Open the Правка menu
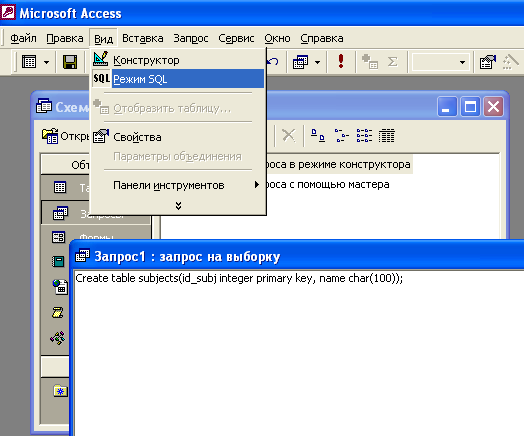Viewport: 524px width, 436px height. pyautogui.click(x=65, y=38)
